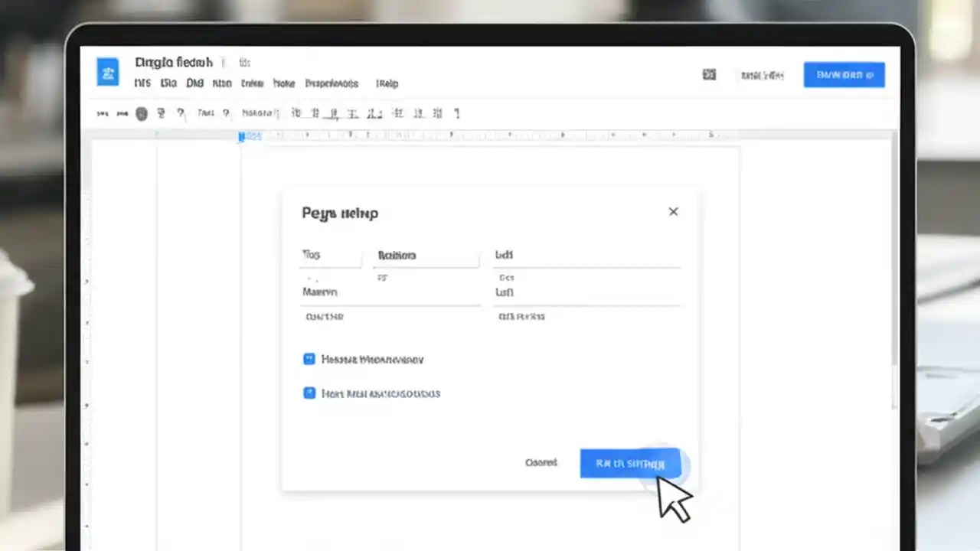Select the Redo icon on the toolbar
Screen dimensions: 980x551
coord(122,113)
